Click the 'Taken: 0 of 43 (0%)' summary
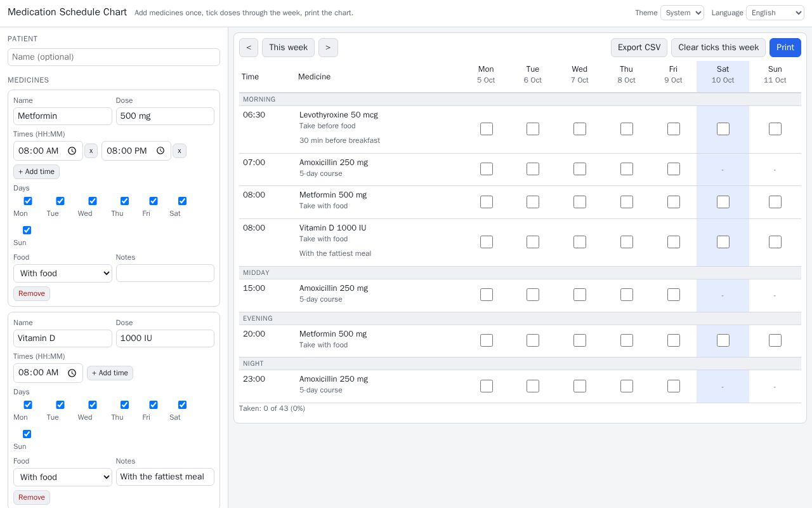Viewport: 812px width, 508px height. [272, 408]
